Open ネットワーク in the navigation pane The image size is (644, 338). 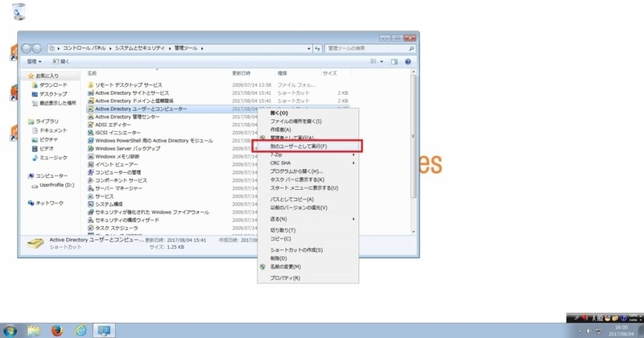click(x=46, y=204)
